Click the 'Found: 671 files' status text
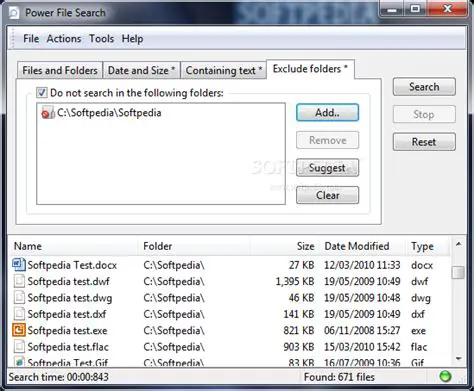The height and width of the screenshot is (391, 474). pos(339,377)
